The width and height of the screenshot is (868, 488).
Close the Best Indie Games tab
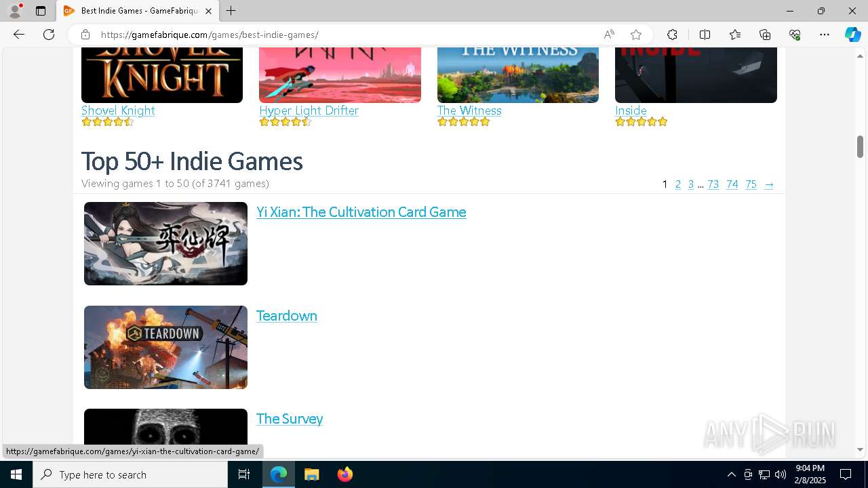(208, 11)
